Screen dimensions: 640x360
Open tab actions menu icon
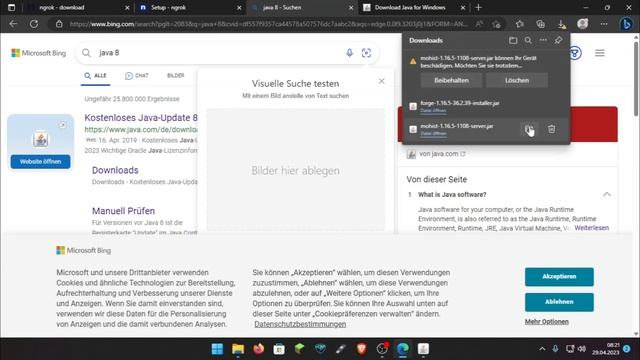click(x=11, y=7)
